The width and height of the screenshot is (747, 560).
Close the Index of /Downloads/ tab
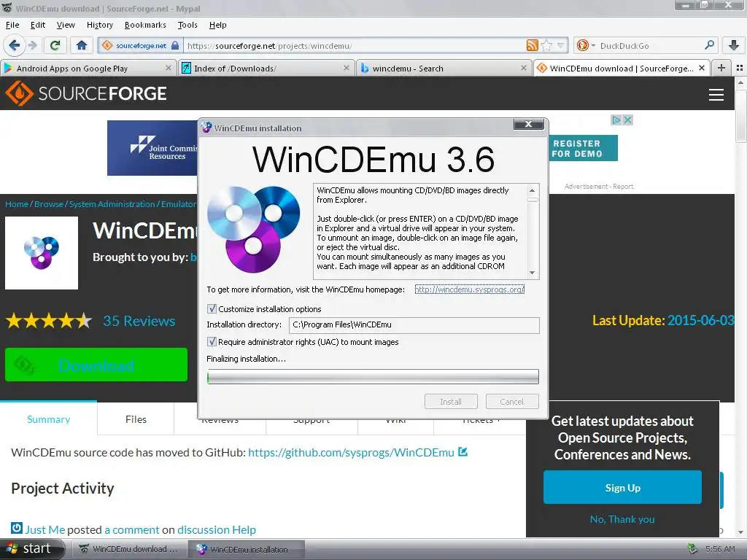click(347, 68)
